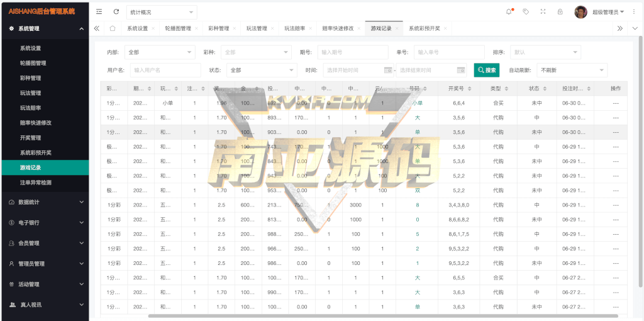The height and width of the screenshot is (321, 644).
Task: Open the 彩种 dropdown
Action: point(256,52)
